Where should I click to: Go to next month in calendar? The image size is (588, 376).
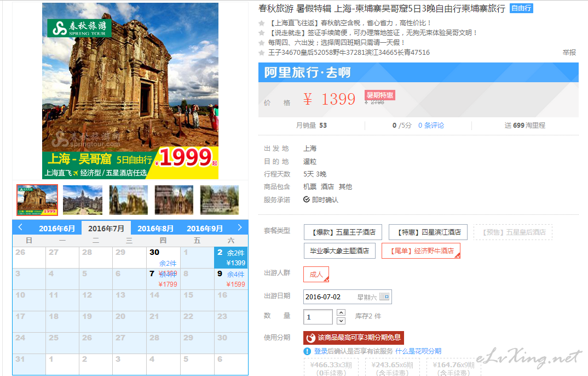(240, 227)
